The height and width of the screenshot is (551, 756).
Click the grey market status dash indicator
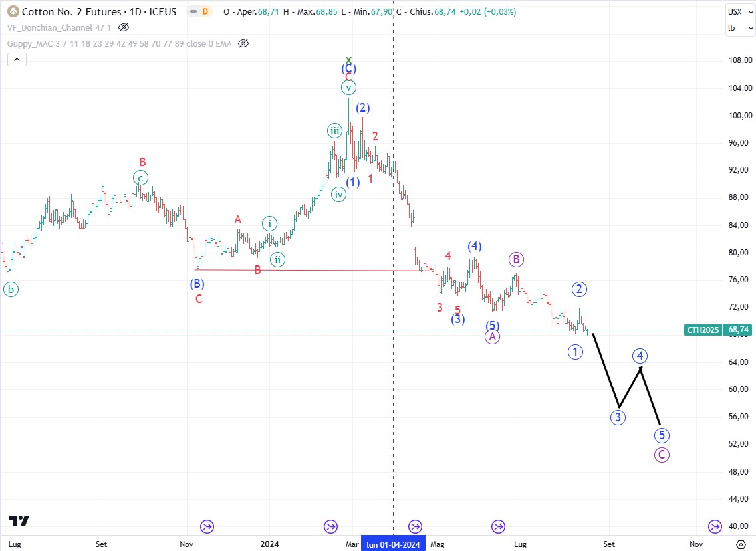[x=194, y=11]
